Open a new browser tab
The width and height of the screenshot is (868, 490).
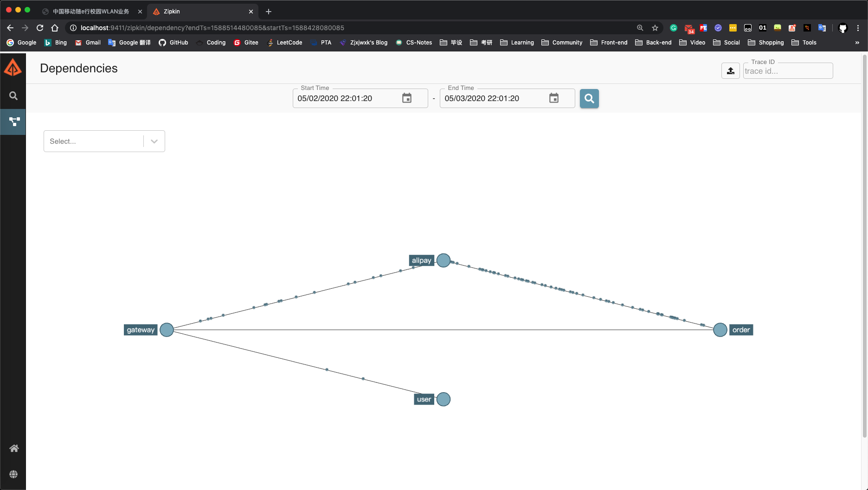click(269, 12)
